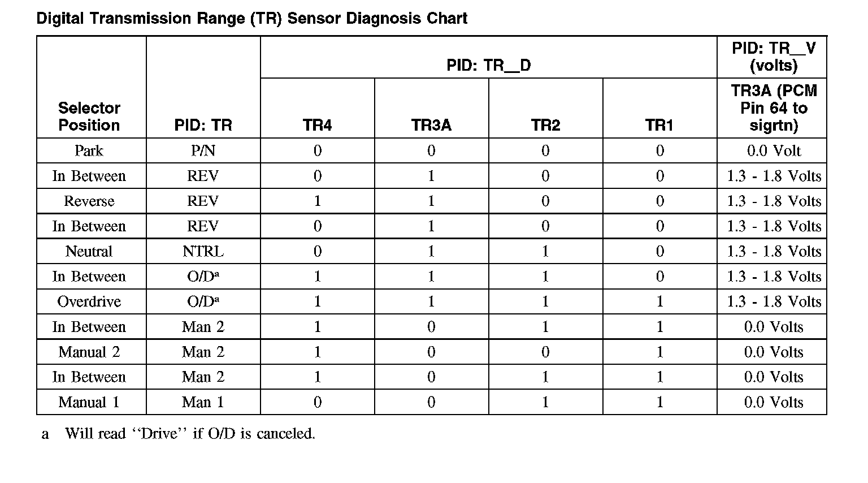868x483 pixels.
Task: Click the PID: TR column header
Action: click(x=203, y=125)
